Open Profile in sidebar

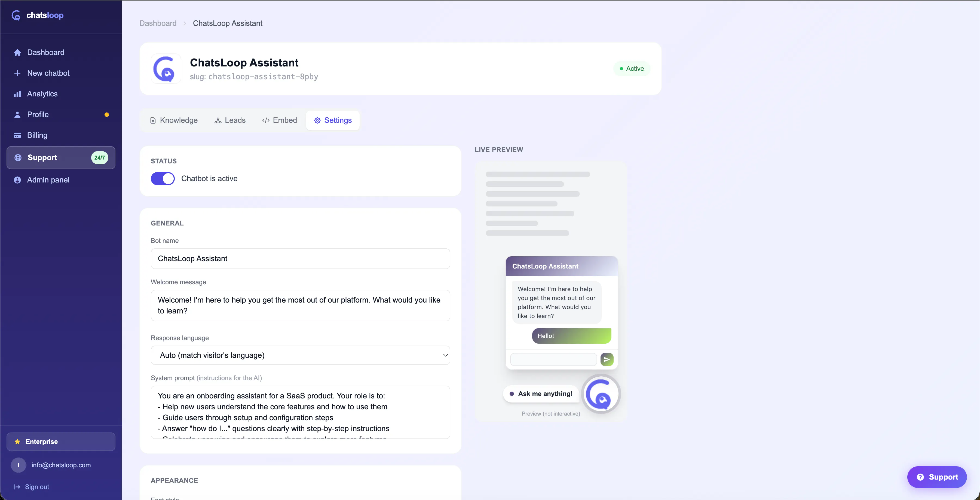click(61, 115)
